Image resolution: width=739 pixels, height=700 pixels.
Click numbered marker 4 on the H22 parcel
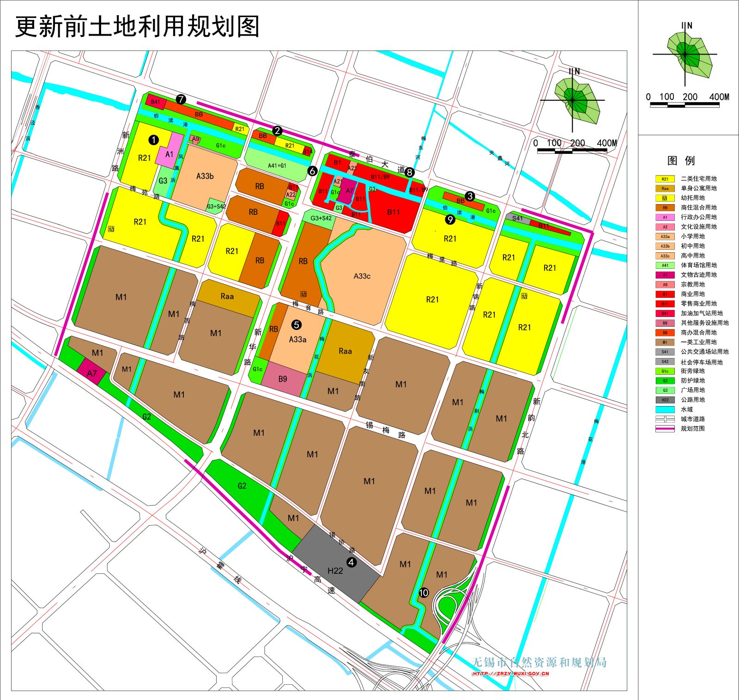351,562
